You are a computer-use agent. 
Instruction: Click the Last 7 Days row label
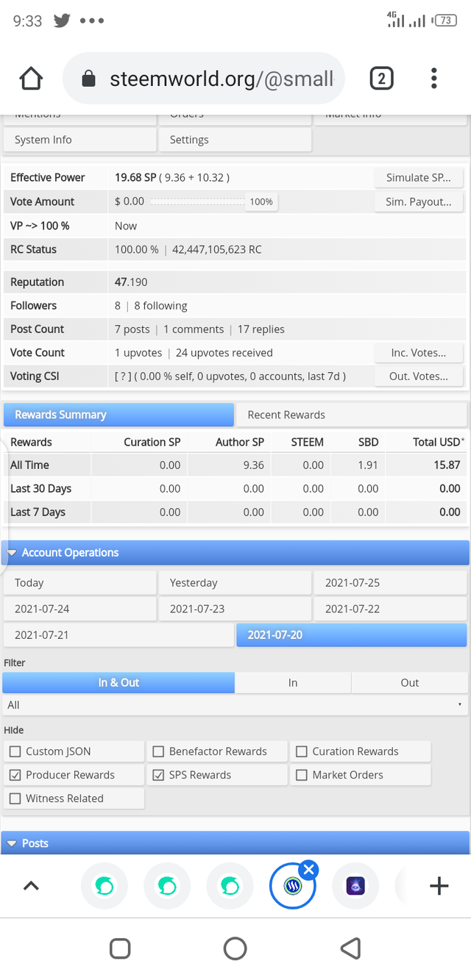[x=38, y=512]
